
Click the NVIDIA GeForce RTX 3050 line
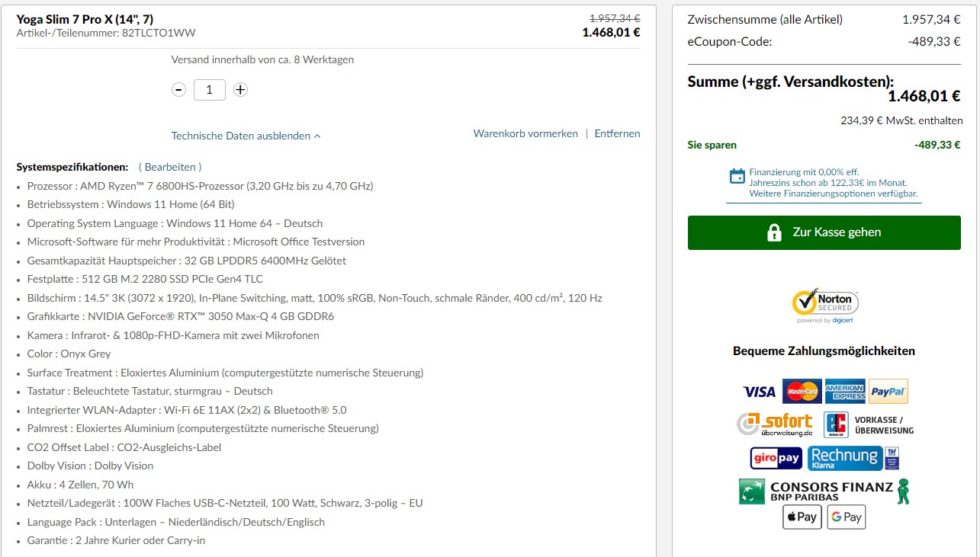click(180, 316)
